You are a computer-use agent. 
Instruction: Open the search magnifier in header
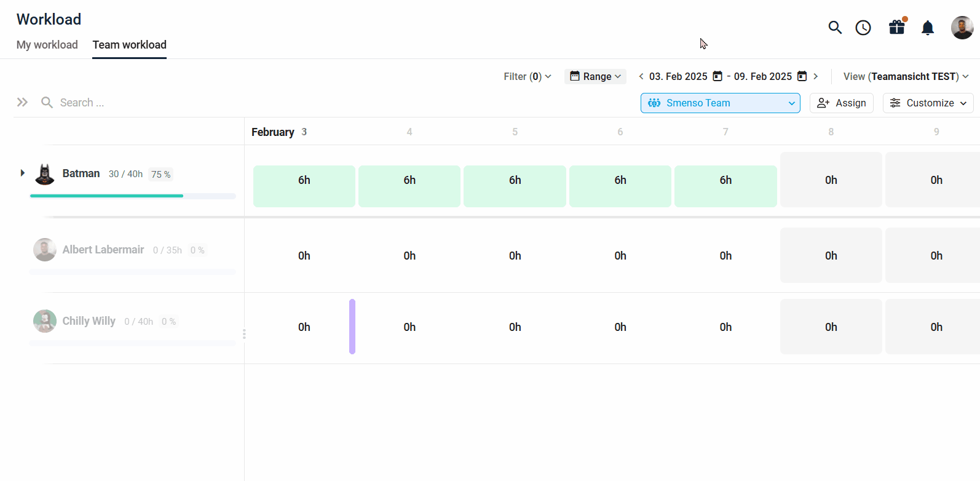[x=834, y=28]
